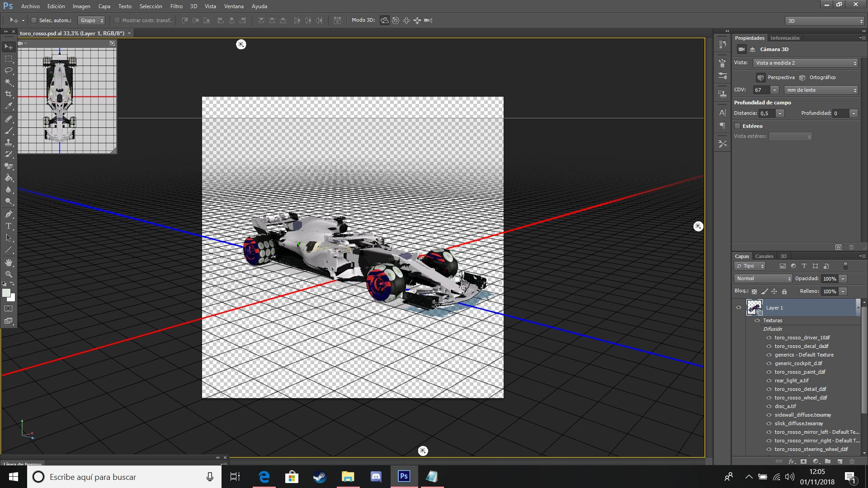868x488 pixels.
Task: Open File Explorer from the taskbar
Action: tap(348, 477)
